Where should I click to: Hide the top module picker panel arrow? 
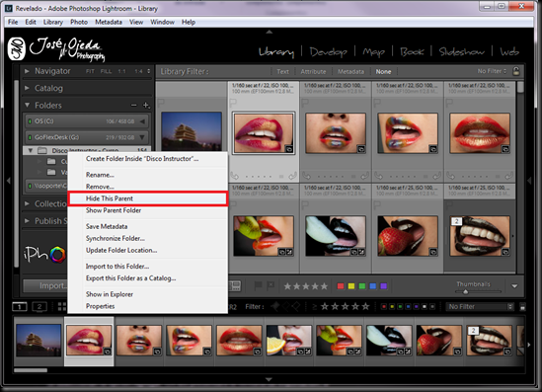click(x=270, y=32)
